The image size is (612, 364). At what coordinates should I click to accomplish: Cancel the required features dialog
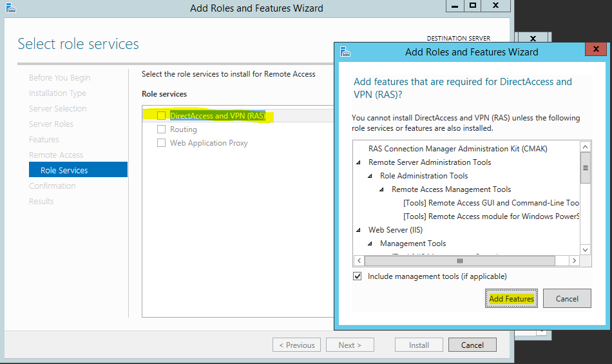tap(567, 298)
